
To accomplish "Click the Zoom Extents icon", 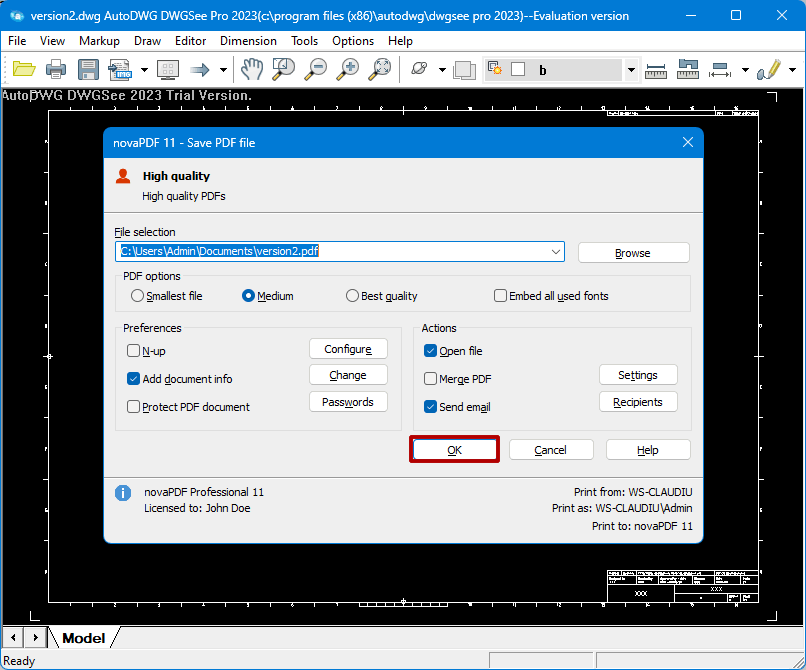I will 380,69.
